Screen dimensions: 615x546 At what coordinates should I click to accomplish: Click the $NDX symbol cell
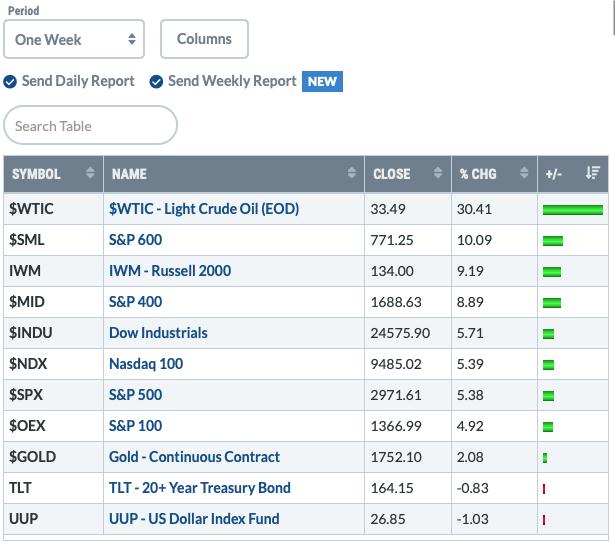(53, 364)
